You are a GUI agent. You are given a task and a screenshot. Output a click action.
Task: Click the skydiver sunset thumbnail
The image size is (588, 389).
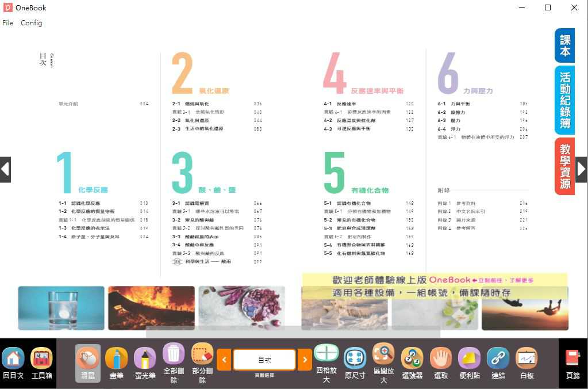[x=525, y=308]
